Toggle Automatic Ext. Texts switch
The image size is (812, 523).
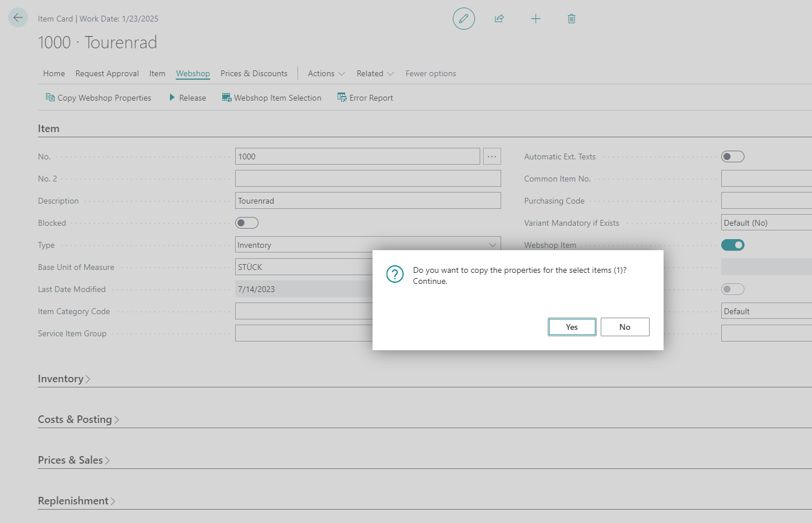click(x=733, y=156)
